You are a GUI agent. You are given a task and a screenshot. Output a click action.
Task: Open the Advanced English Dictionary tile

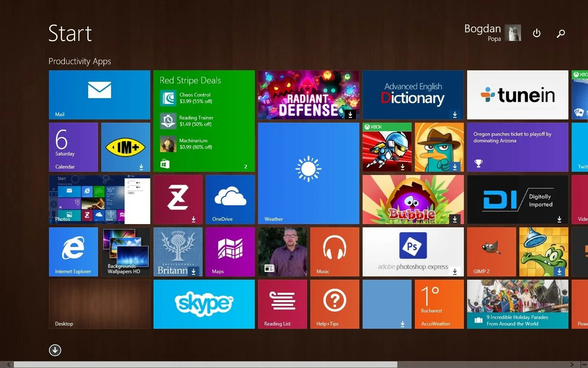tap(413, 95)
